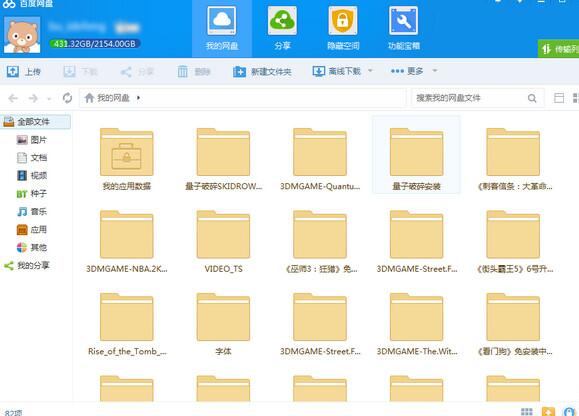This screenshot has width=579, height=416.
Task: Click the home icon in path bar
Action: pos(89,98)
